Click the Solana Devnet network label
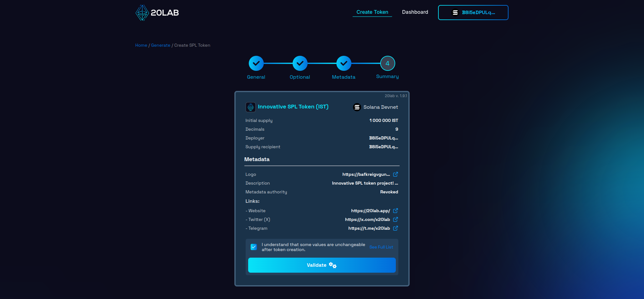 click(381, 107)
